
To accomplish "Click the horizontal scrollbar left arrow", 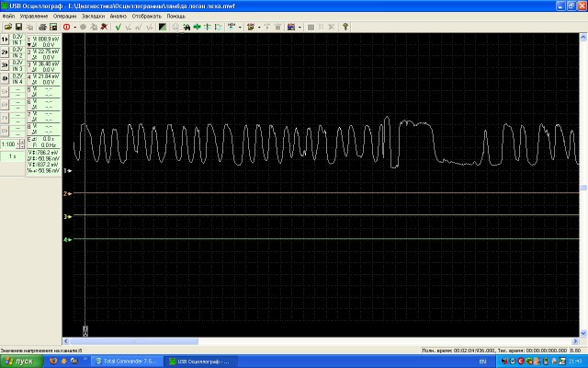I will coord(65,341).
